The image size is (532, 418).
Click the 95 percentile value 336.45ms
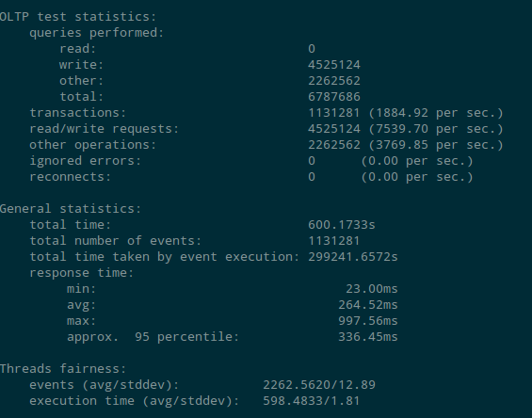click(368, 337)
